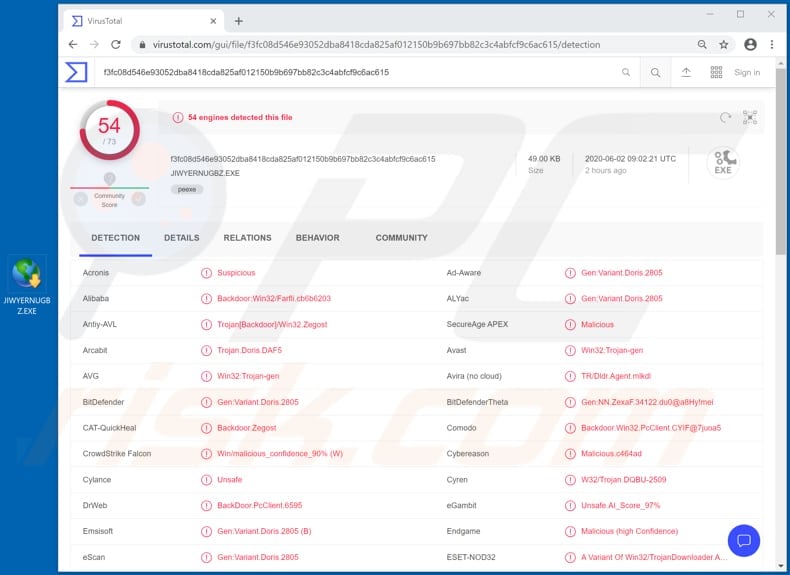Open a new browser tab

[239, 21]
